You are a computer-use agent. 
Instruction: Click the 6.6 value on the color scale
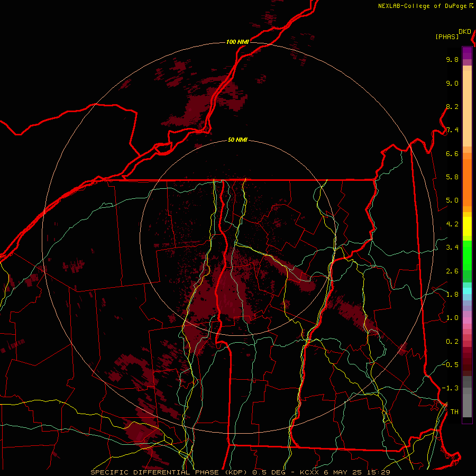click(452, 153)
